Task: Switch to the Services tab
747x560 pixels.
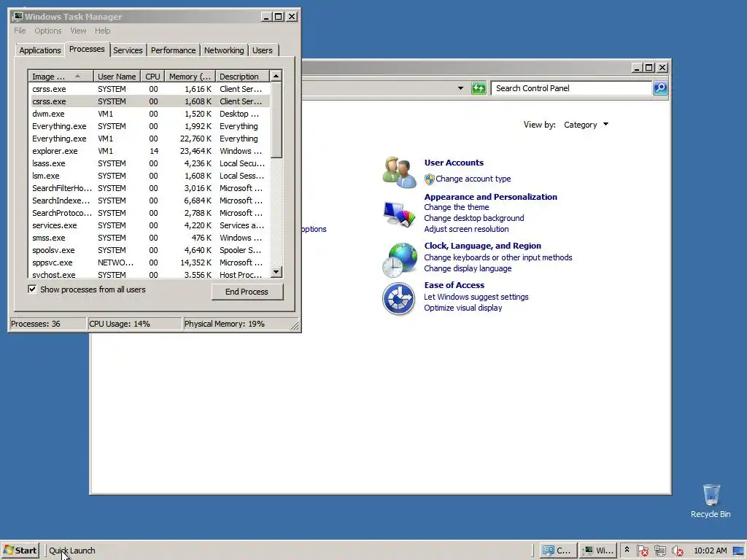Action: coord(128,50)
